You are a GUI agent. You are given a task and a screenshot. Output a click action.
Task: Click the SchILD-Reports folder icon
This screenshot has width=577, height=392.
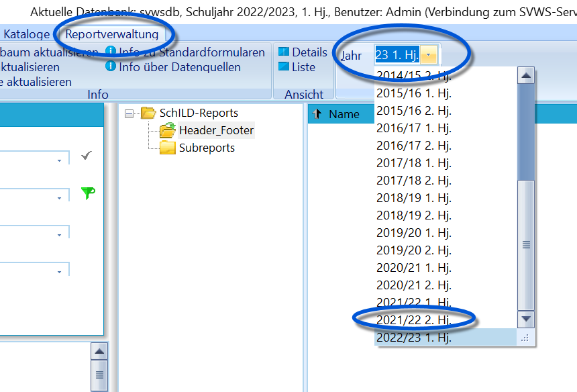[149, 113]
